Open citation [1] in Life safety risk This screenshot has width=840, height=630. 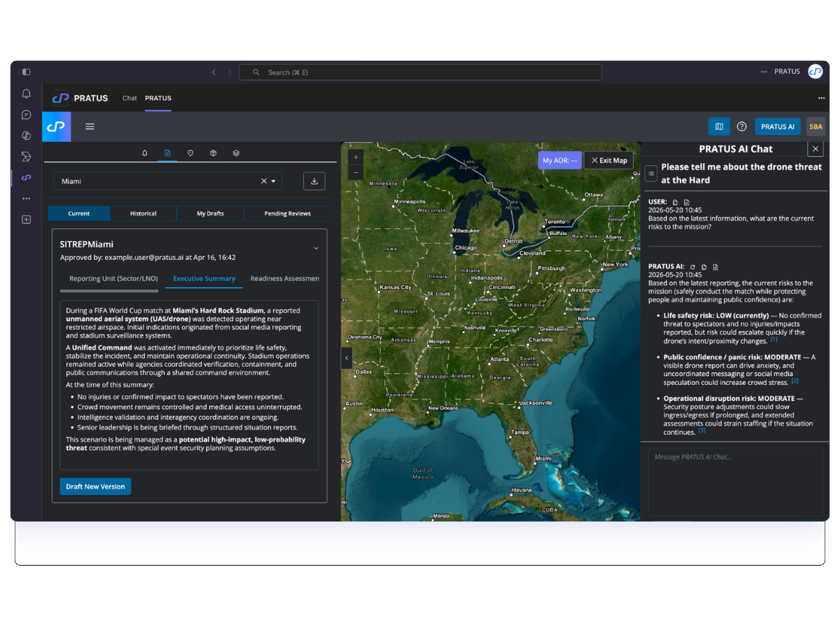pyautogui.click(x=773, y=339)
